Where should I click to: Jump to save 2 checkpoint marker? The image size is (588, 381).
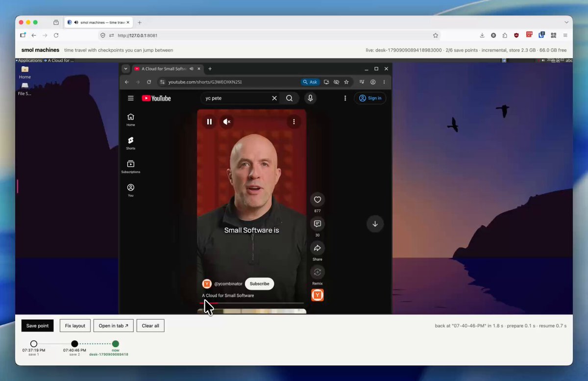74,344
